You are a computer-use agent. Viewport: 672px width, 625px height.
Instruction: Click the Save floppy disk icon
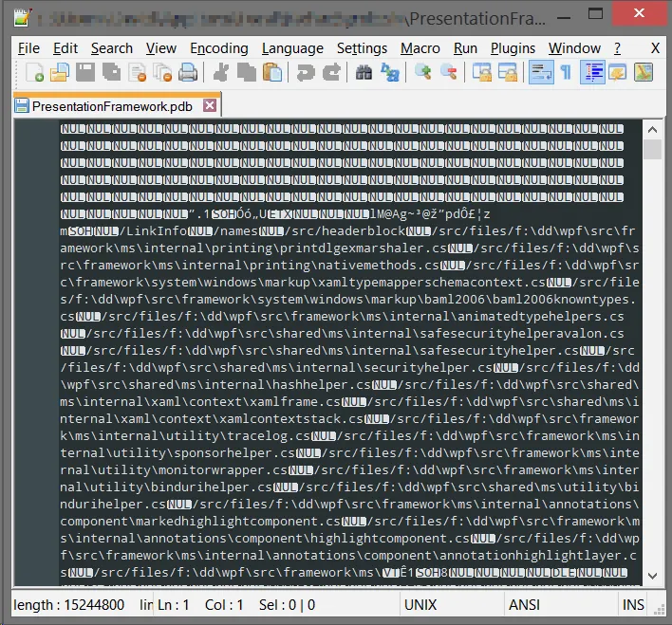coord(84,72)
